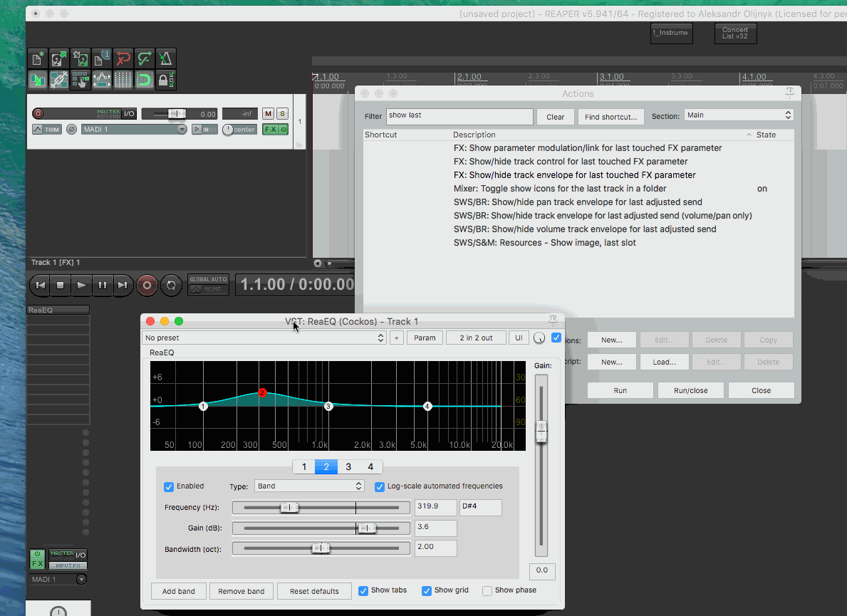Image resolution: width=847 pixels, height=616 pixels.
Task: Arm Track 1 record button
Action: pos(38,114)
